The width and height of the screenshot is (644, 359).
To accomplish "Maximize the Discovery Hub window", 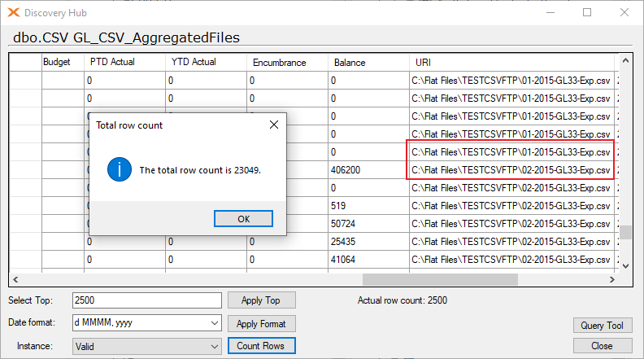I will coord(587,12).
